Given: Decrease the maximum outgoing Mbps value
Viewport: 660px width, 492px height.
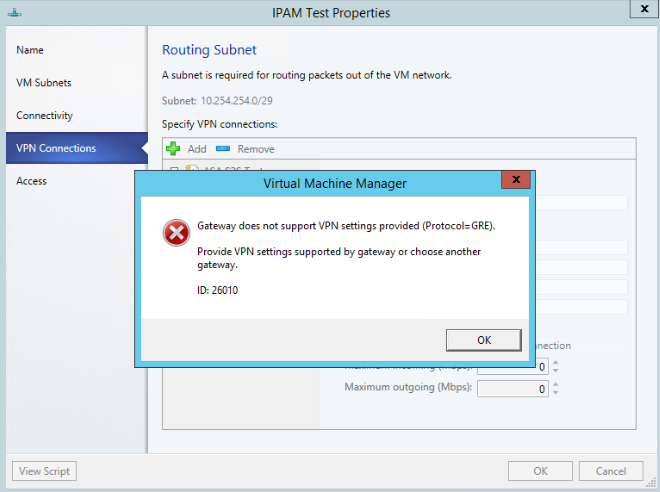Looking at the screenshot, I should pos(556,393).
